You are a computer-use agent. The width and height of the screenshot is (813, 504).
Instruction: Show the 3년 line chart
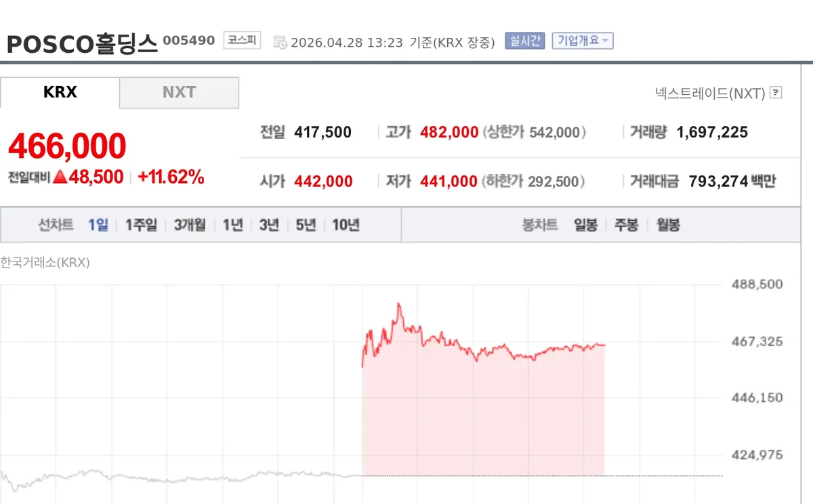pos(269,225)
